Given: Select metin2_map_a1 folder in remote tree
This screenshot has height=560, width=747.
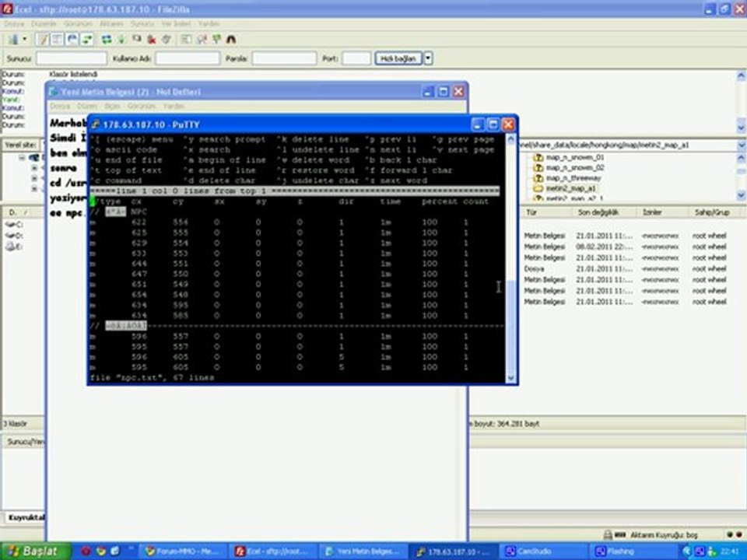Looking at the screenshot, I should [570, 188].
